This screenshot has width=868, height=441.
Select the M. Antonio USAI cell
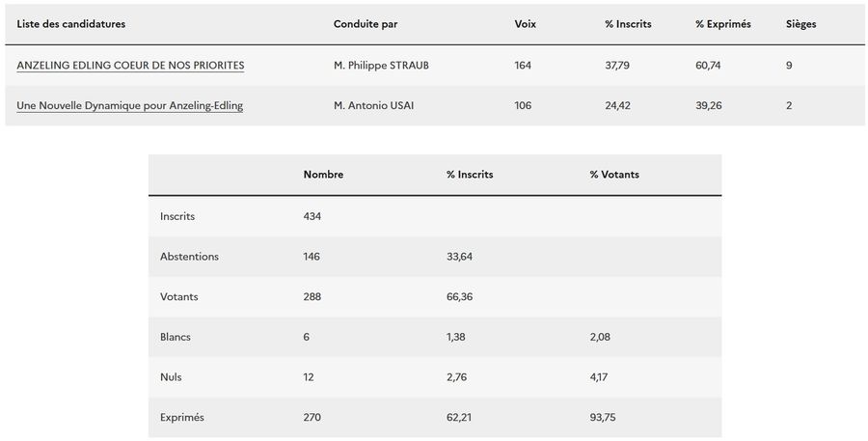[375, 106]
